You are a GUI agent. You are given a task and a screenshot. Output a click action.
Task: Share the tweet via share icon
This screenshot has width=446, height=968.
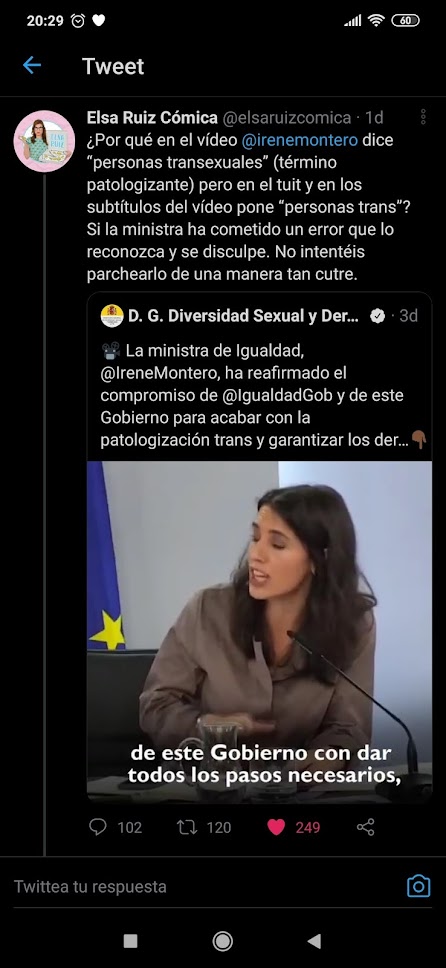pos(366,827)
